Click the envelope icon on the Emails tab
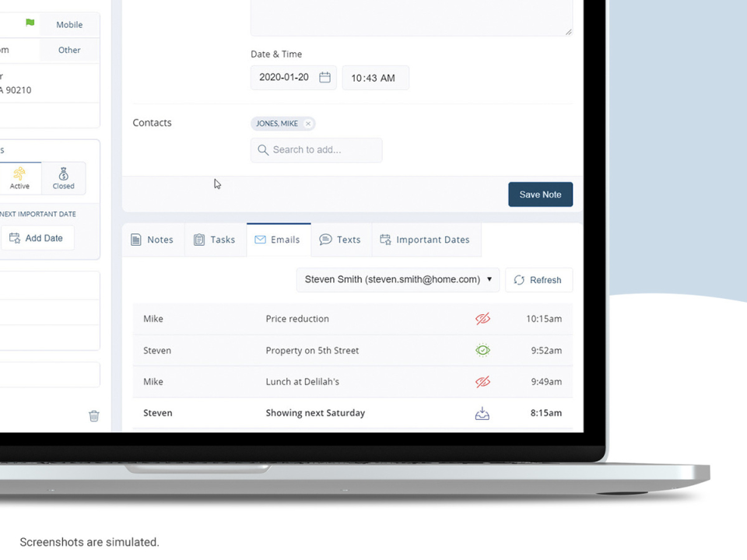This screenshot has height=560, width=747. [260, 240]
